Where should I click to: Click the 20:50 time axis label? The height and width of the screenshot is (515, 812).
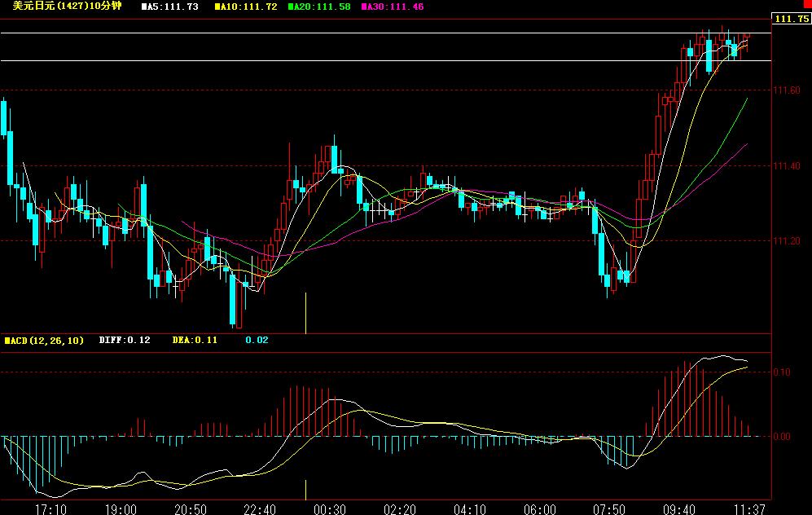[191, 509]
